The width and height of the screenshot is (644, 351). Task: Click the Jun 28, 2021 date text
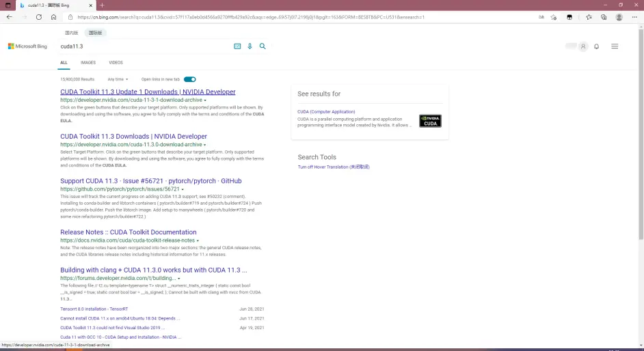coord(252,309)
